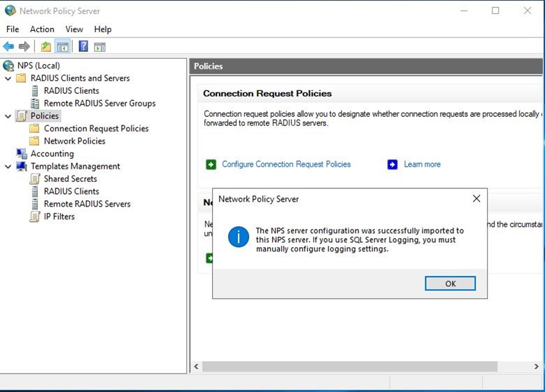Select Network Policies tree label
Viewport: 545px width, 392px height.
(x=74, y=141)
